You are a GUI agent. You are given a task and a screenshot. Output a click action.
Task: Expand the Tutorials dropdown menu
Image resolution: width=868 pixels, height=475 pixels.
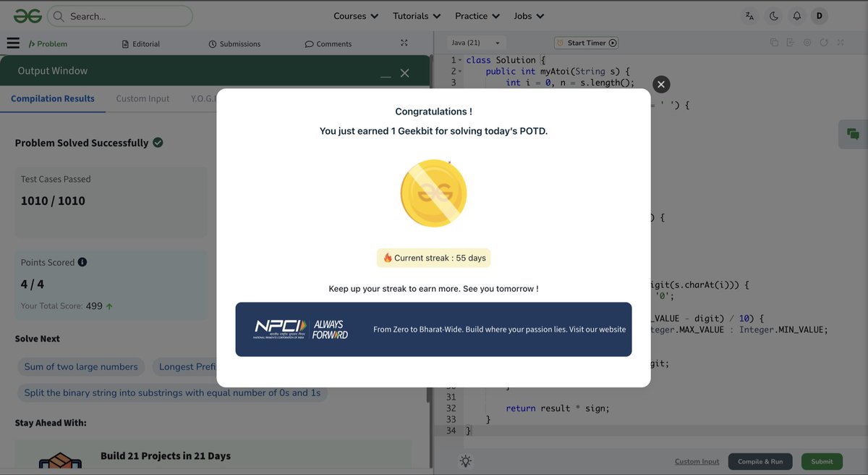pyautogui.click(x=417, y=16)
